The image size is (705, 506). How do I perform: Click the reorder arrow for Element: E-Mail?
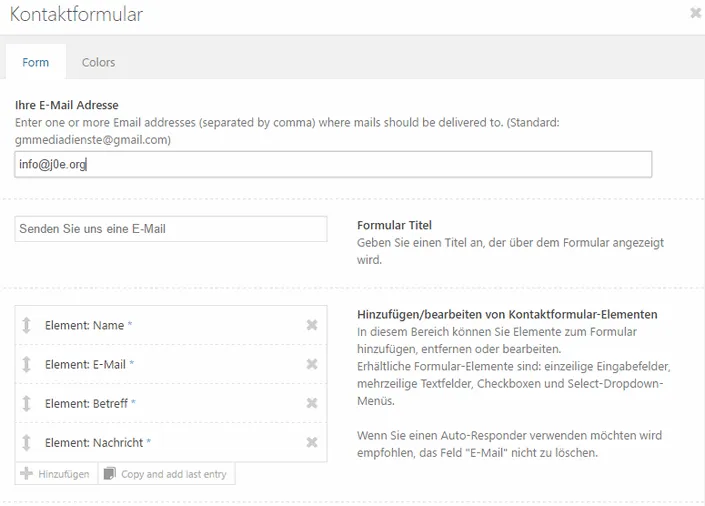[27, 364]
